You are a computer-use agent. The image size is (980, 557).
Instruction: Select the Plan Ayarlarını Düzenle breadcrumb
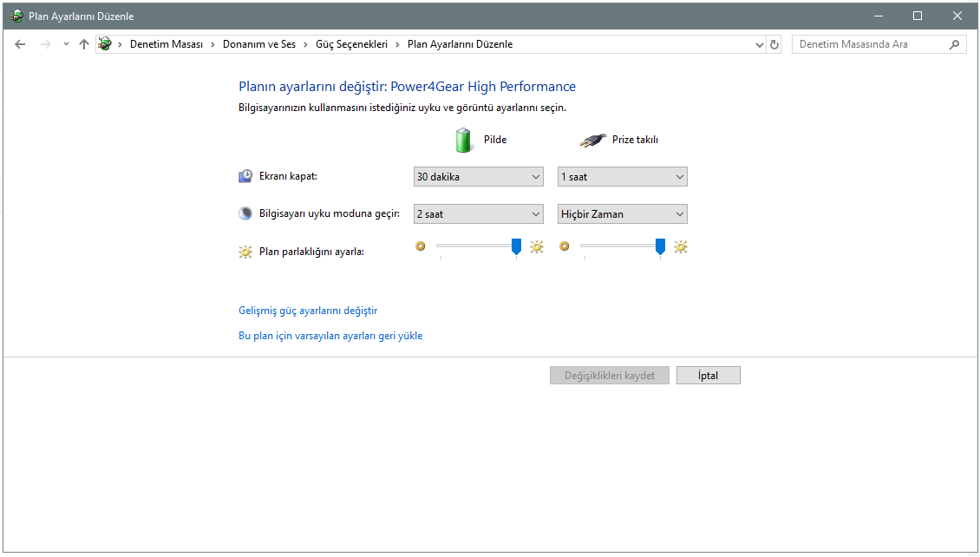point(460,44)
